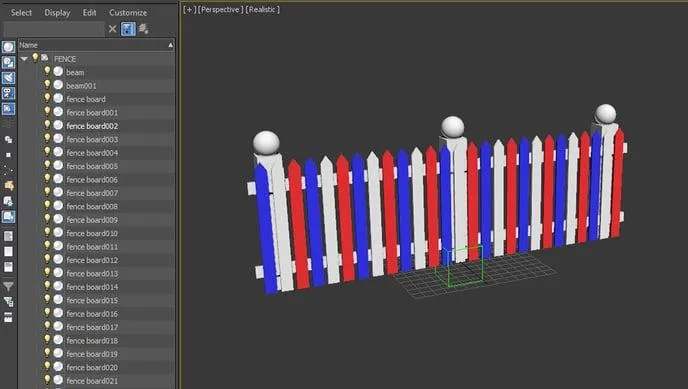
Task: Toggle the Display Geometry filter icon
Action: (8, 47)
